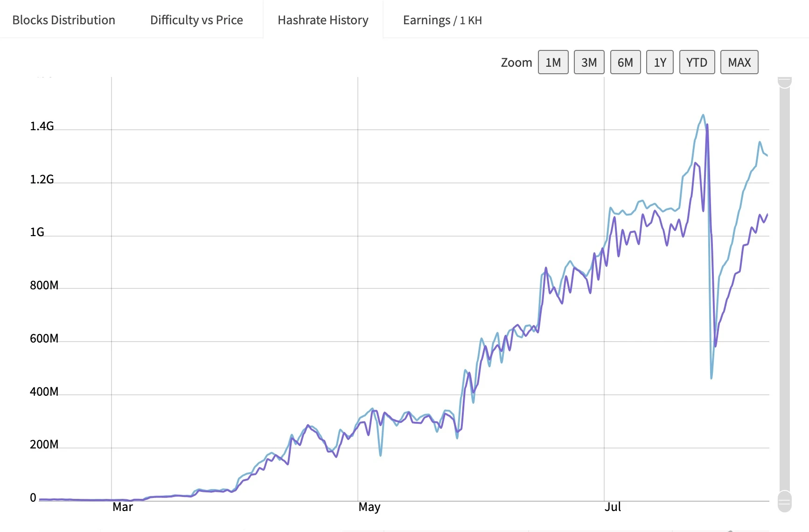
Task: Choose the 6M zoom range
Action: (x=625, y=62)
